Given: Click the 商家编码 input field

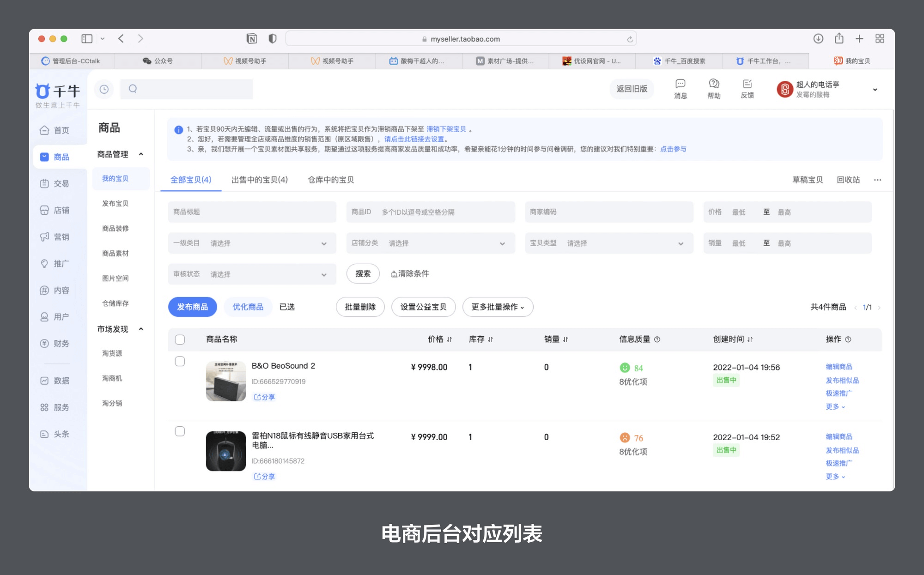Looking at the screenshot, I should point(609,212).
